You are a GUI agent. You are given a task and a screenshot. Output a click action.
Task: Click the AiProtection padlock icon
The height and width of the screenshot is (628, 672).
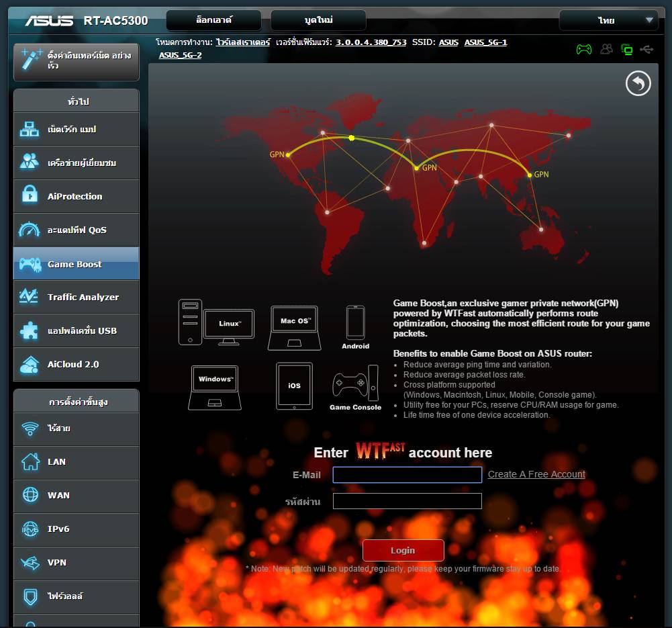[x=30, y=195]
